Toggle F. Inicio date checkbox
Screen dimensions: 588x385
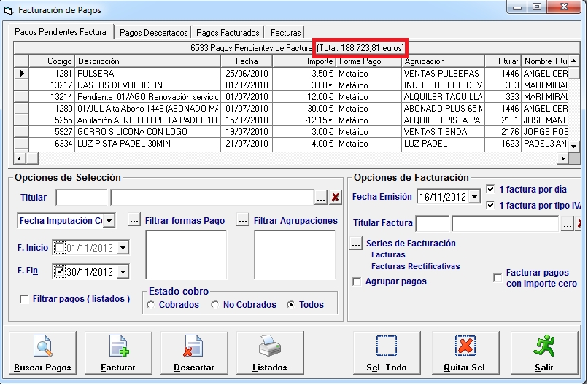click(x=60, y=247)
